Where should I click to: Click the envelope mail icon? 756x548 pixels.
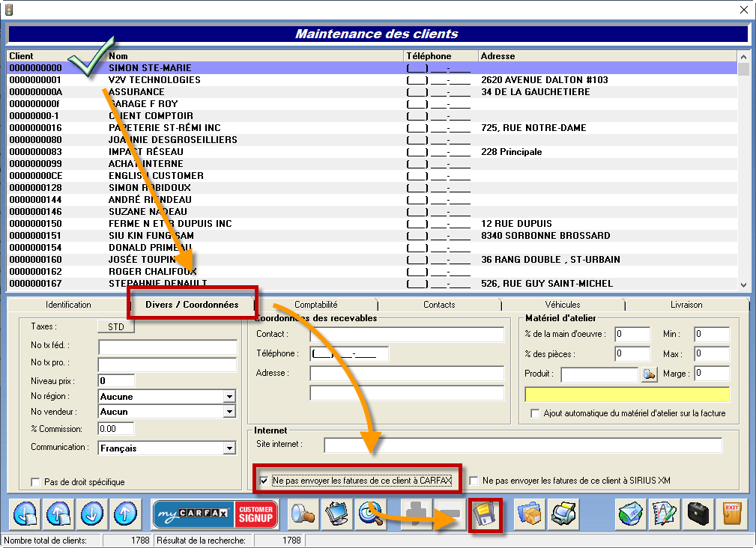pos(631,514)
